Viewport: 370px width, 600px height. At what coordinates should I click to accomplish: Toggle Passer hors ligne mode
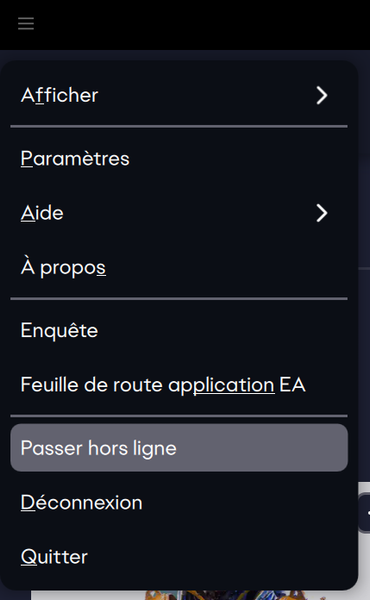coord(179,448)
